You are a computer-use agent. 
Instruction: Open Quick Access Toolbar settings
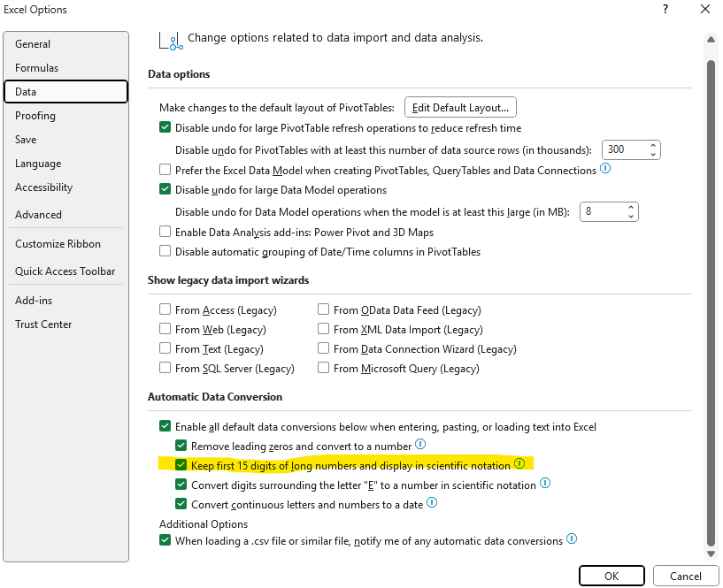(x=65, y=271)
